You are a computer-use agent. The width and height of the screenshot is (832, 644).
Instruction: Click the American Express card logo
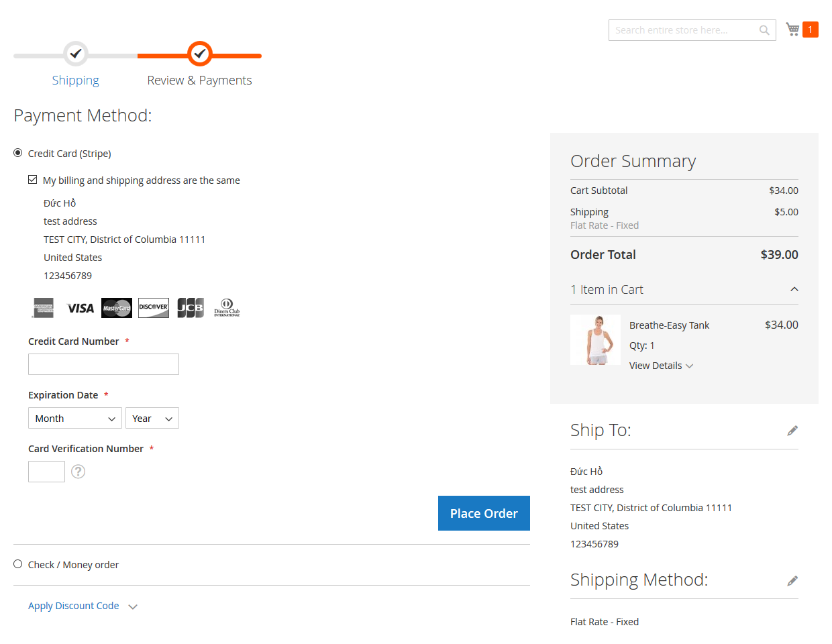[43, 307]
